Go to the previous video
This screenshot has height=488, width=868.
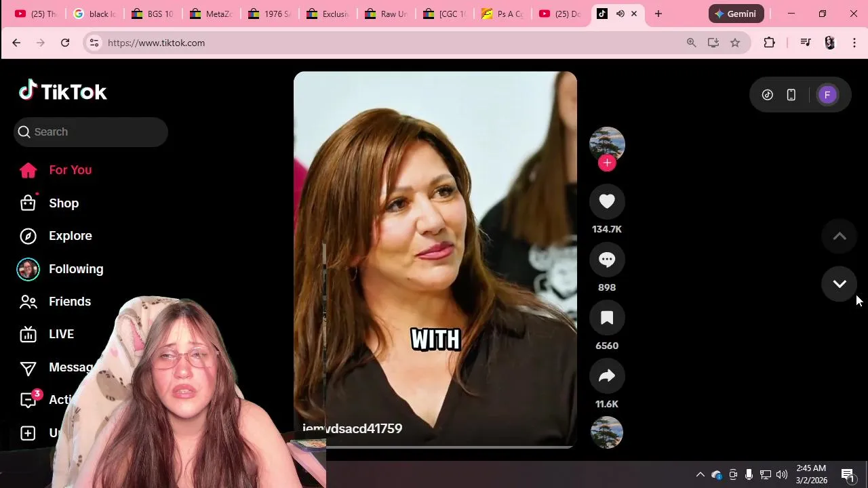pos(840,237)
